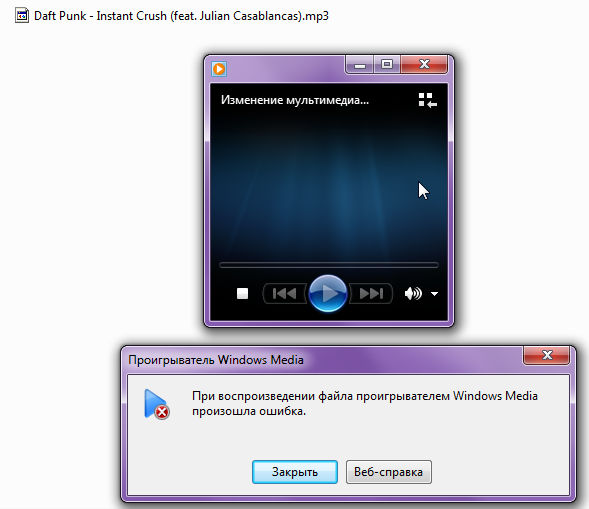589x509 pixels.
Task: Click the Изменение мультимедиа status text
Action: tap(295, 100)
